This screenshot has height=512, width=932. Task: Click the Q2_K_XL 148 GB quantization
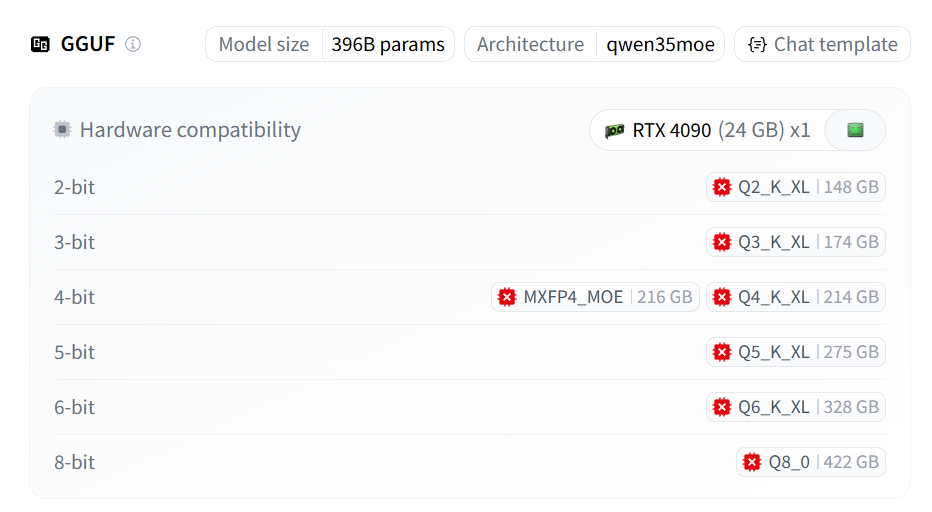(796, 187)
